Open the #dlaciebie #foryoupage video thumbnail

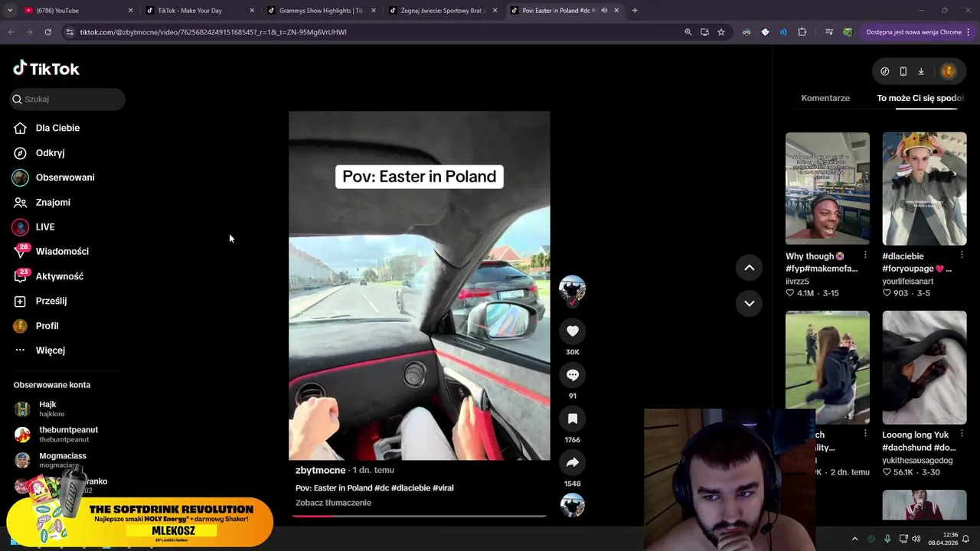point(924,189)
